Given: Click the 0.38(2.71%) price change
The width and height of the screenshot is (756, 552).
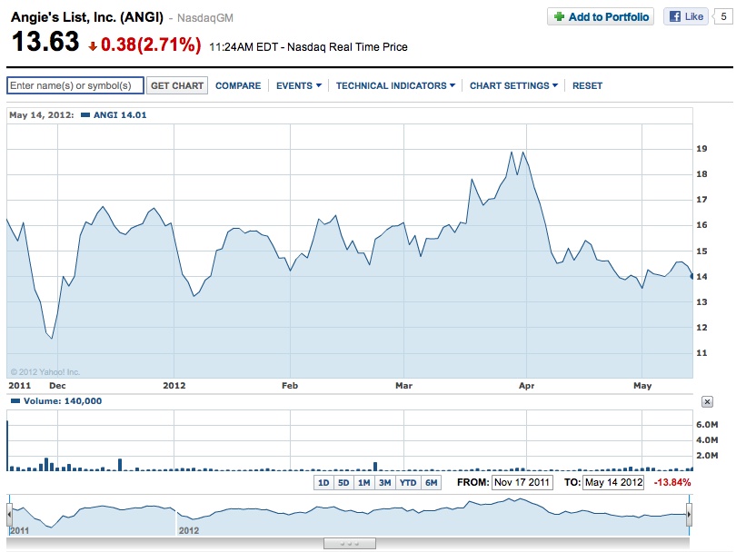Looking at the screenshot, I should tap(151, 44).
